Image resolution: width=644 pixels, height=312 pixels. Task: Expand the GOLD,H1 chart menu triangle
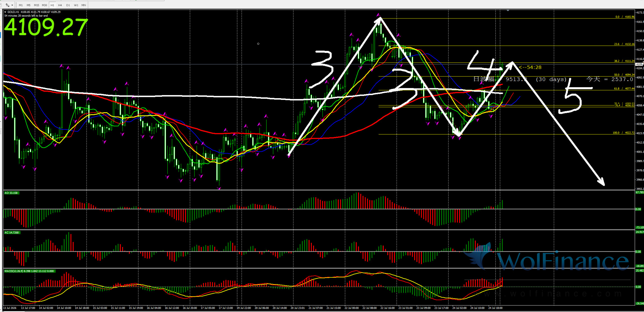click(5, 12)
